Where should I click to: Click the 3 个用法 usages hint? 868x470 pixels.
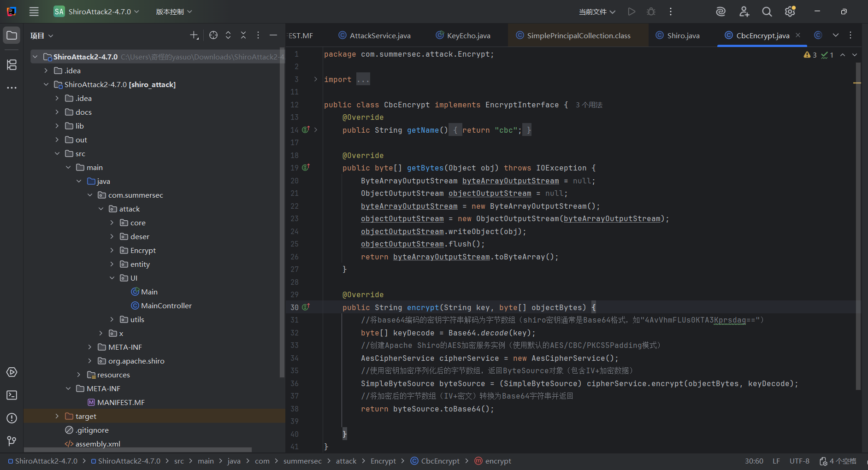[x=589, y=105]
